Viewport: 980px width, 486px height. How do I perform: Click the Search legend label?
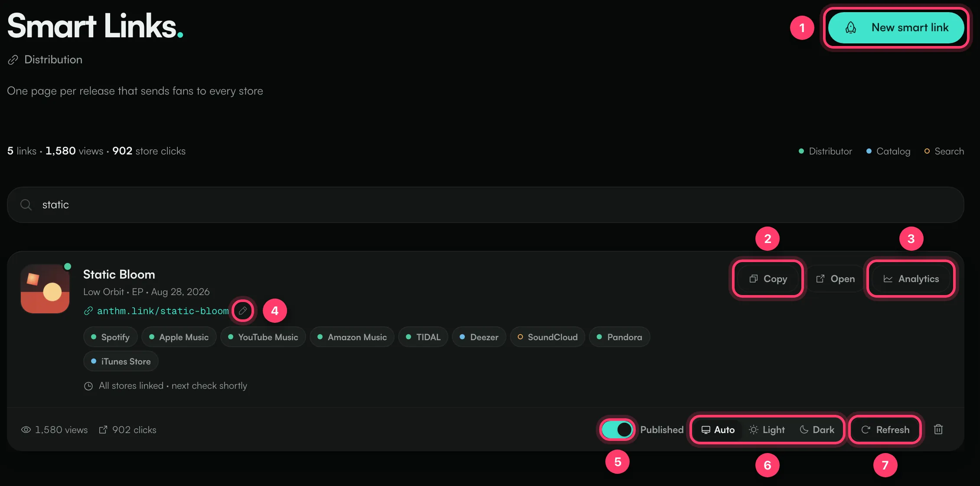click(949, 151)
